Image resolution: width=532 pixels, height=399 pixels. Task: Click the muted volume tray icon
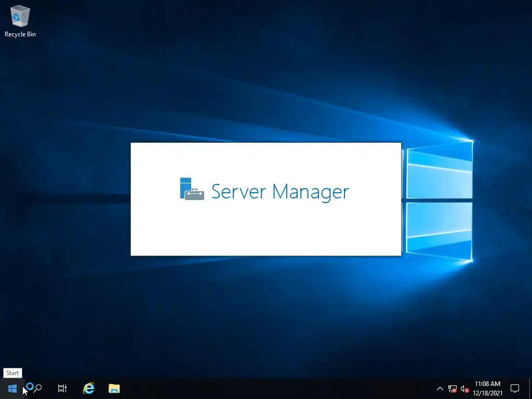(465, 389)
